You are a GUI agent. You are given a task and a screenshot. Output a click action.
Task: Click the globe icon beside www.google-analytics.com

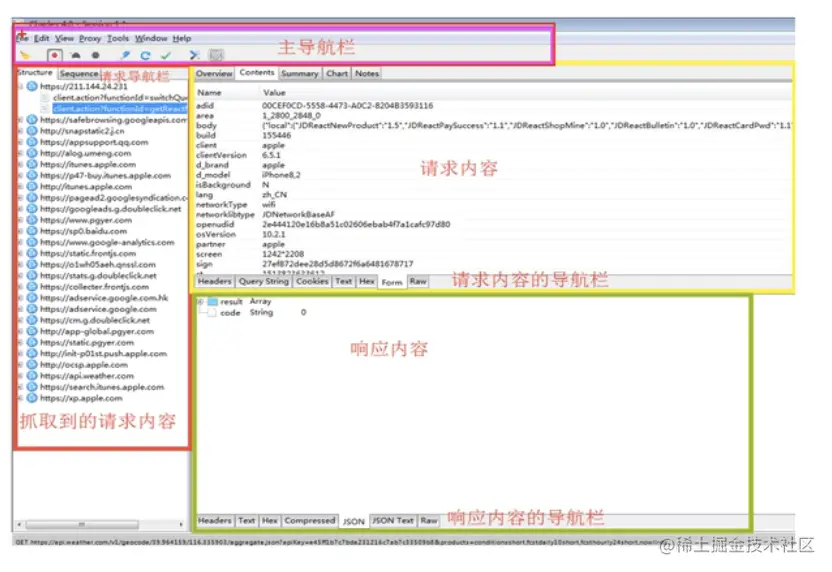pyautogui.click(x=32, y=242)
